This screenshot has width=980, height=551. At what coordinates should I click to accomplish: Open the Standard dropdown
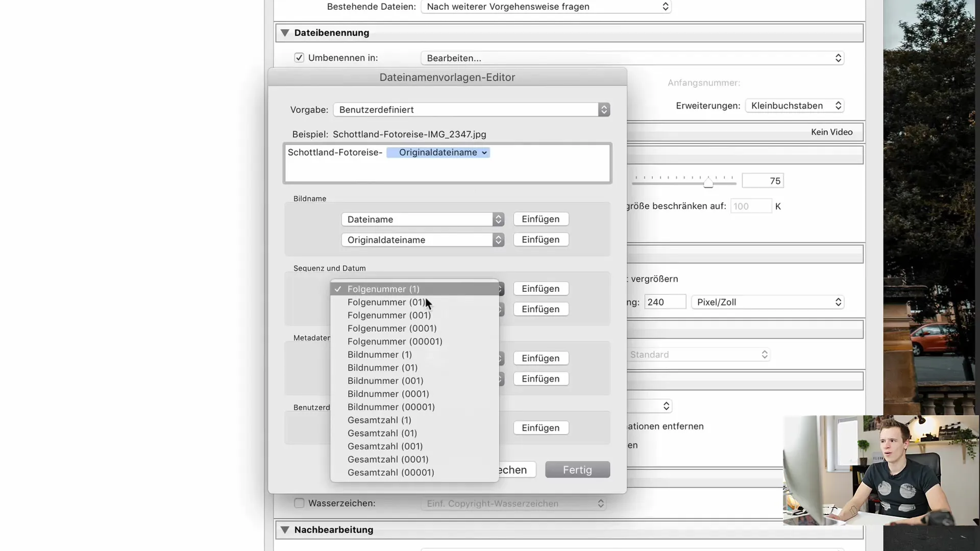point(698,355)
